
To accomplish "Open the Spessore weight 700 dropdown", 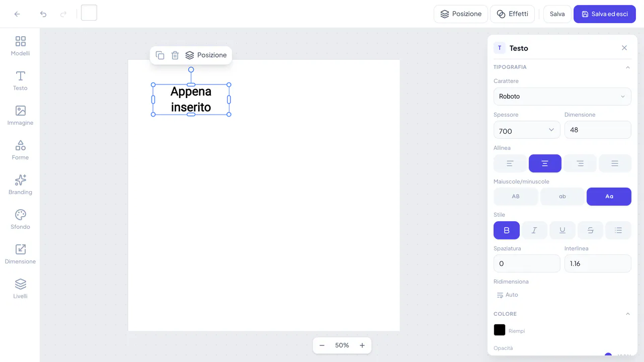I will (527, 130).
